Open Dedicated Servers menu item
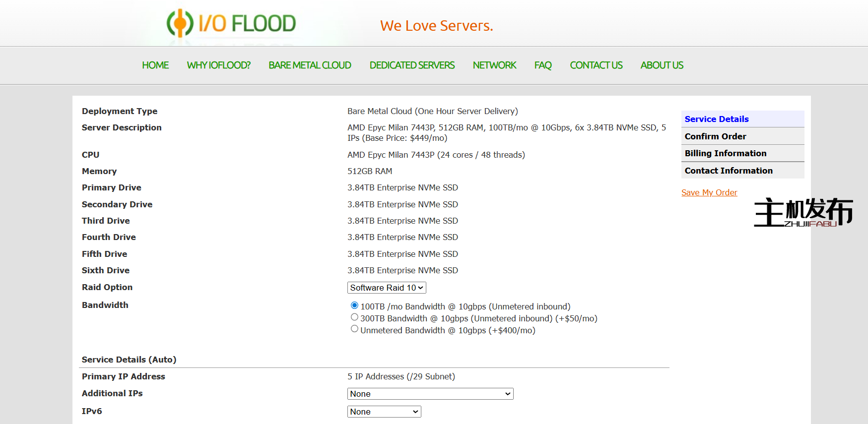Screen dimensions: 868x424 pyautogui.click(x=412, y=65)
